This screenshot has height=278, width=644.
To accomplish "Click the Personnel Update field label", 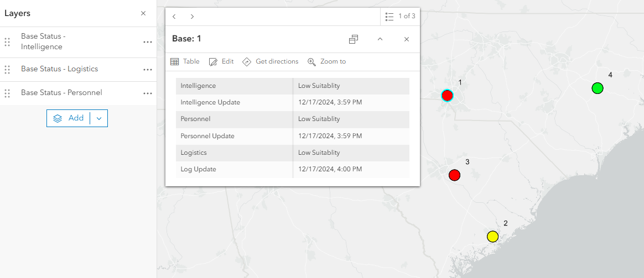I will [x=207, y=136].
